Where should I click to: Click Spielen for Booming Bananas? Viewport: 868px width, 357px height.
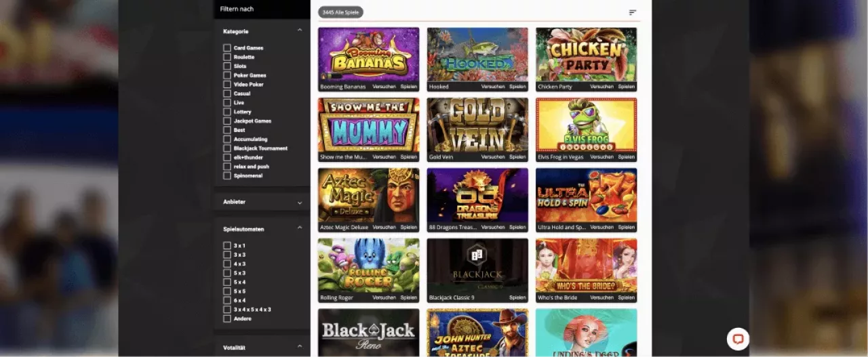point(409,87)
